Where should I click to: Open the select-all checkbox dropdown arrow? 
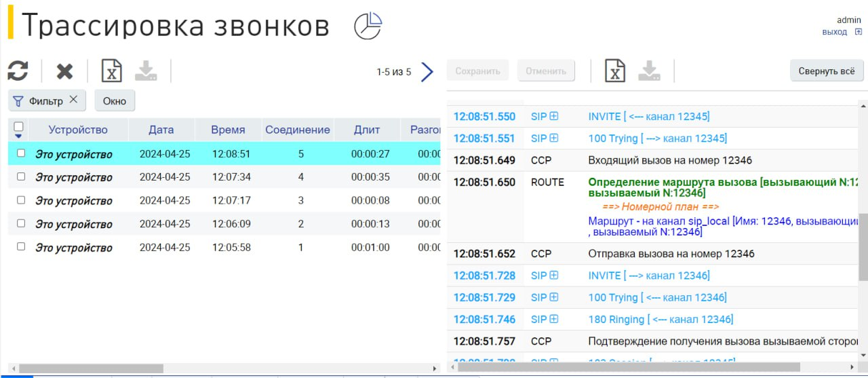coord(19,136)
